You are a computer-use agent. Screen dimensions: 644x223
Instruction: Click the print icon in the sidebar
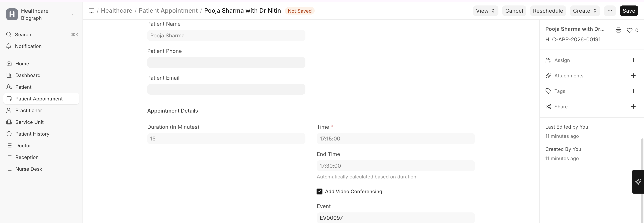[x=618, y=30]
